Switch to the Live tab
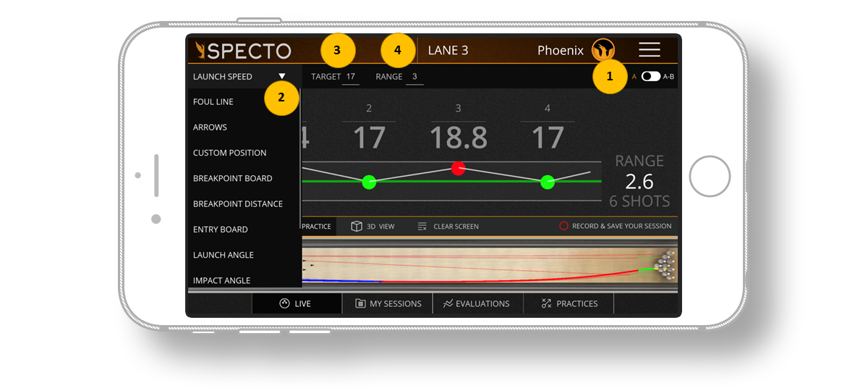Screen dimensions: 868x391 click(x=296, y=303)
